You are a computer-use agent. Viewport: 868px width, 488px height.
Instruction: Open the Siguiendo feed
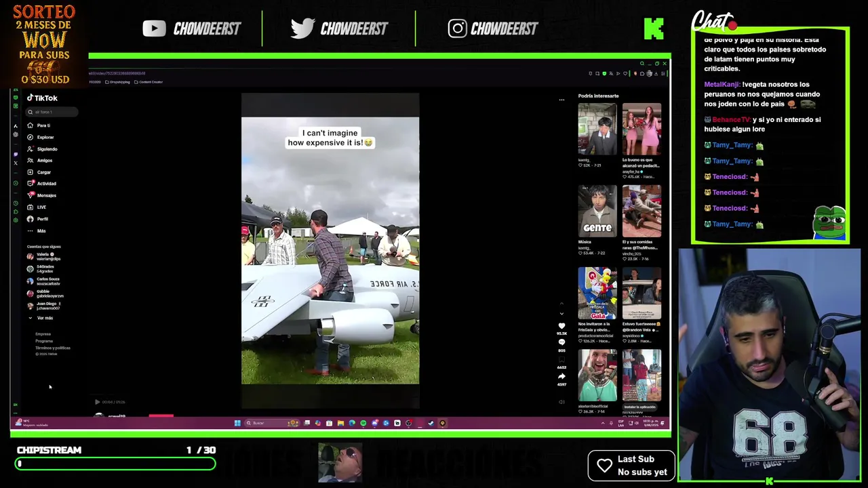pyautogui.click(x=42, y=148)
